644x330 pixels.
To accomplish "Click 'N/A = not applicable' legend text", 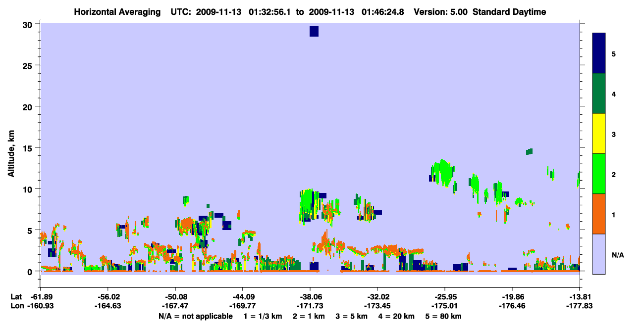I will 196,316.
